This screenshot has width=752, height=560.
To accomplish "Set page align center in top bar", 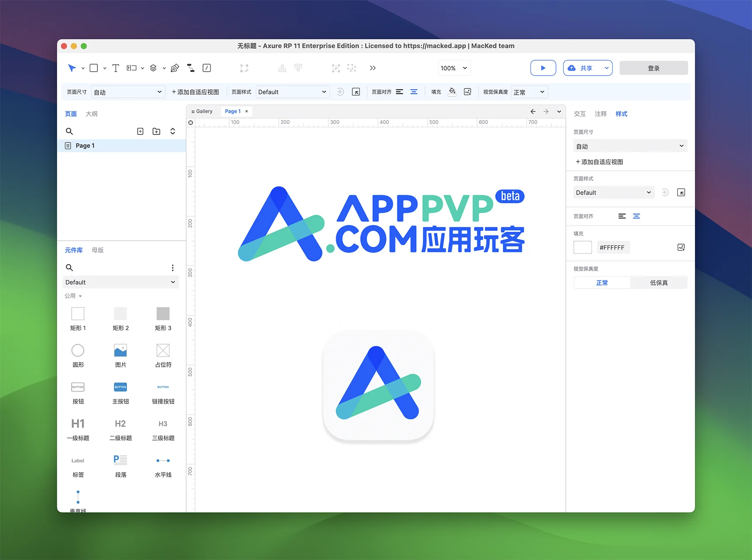I will (x=414, y=92).
